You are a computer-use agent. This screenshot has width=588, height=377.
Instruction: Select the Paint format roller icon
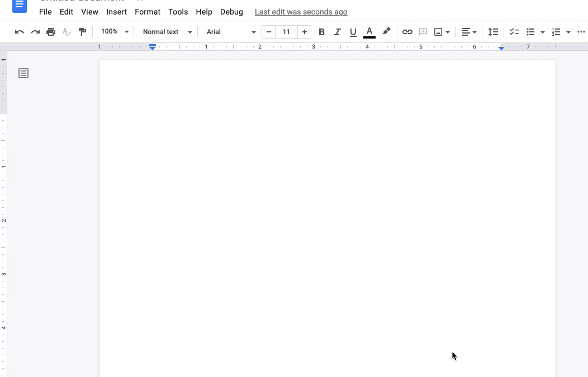pos(82,32)
